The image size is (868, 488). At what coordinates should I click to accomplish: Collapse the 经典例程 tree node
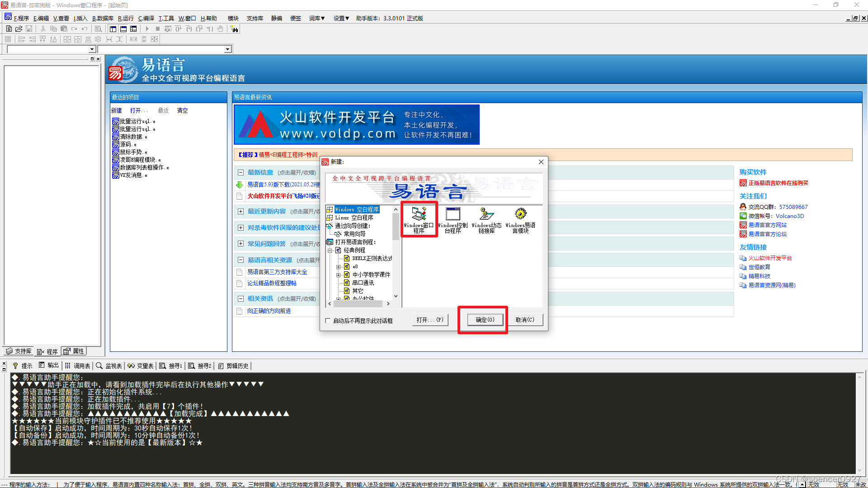pyautogui.click(x=330, y=250)
